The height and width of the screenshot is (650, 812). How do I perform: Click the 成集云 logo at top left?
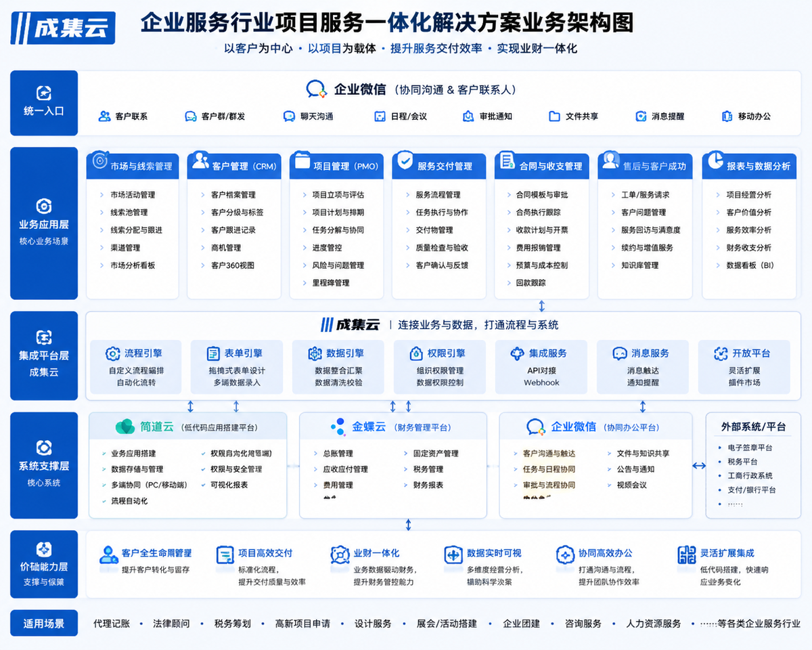pyautogui.click(x=62, y=29)
